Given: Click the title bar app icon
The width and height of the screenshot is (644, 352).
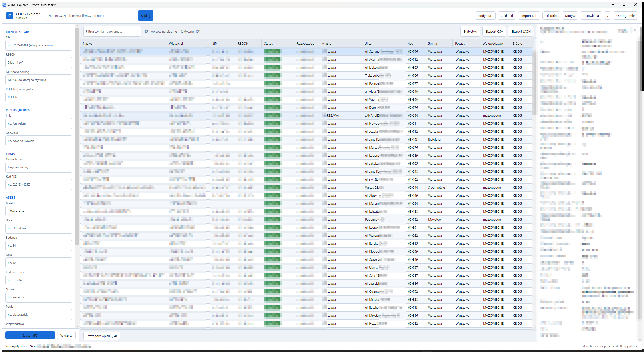Looking at the screenshot, I should point(4,5).
